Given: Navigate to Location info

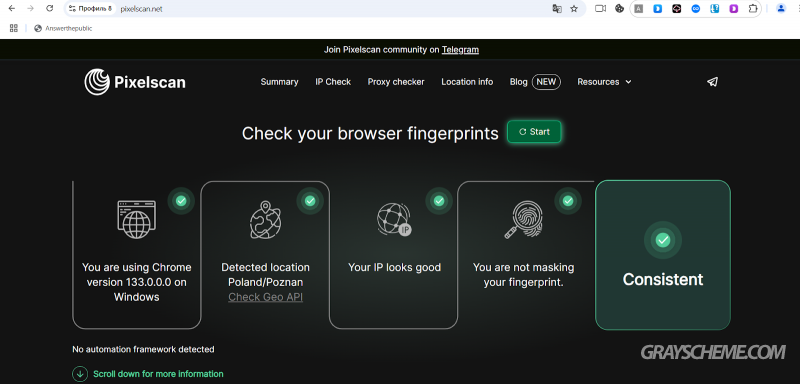Looking at the screenshot, I should [467, 82].
